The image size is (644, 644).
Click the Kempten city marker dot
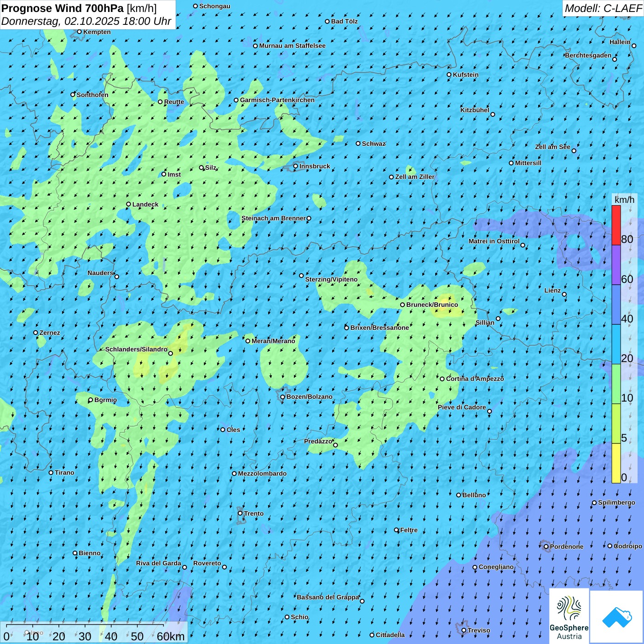(79, 32)
